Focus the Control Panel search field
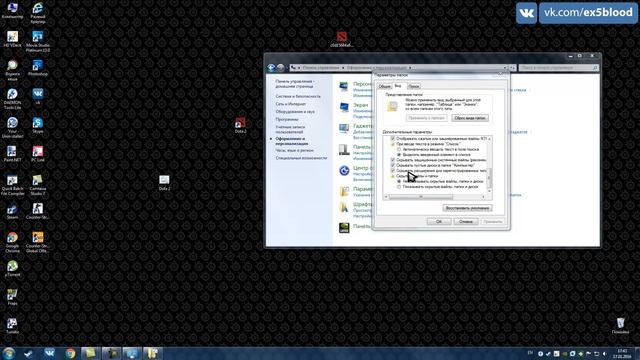640x360 pixels. pyautogui.click(x=558, y=68)
